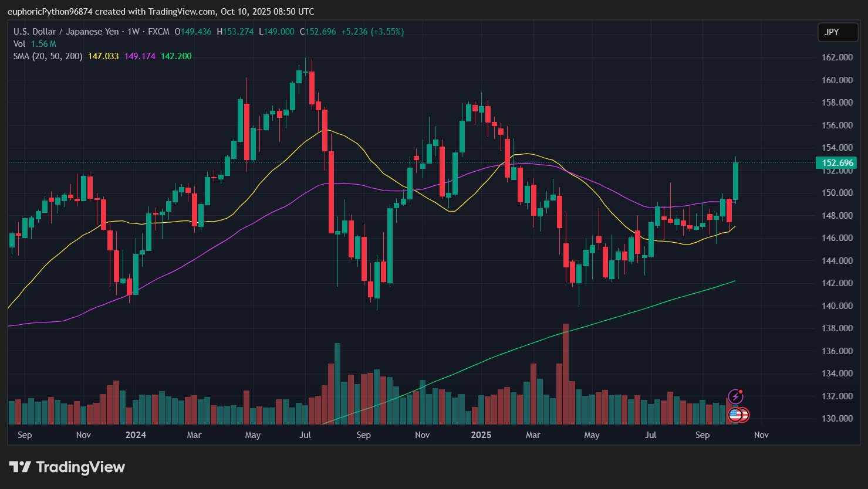The height and width of the screenshot is (489, 868).
Task: Select the 1W interval label in the legend
Action: coord(133,32)
